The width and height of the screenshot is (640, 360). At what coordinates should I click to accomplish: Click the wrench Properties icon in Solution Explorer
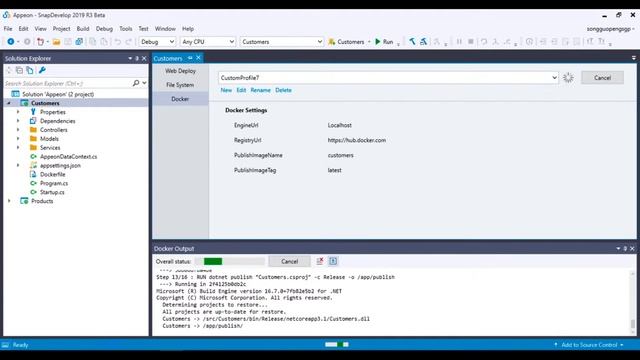coord(42,70)
